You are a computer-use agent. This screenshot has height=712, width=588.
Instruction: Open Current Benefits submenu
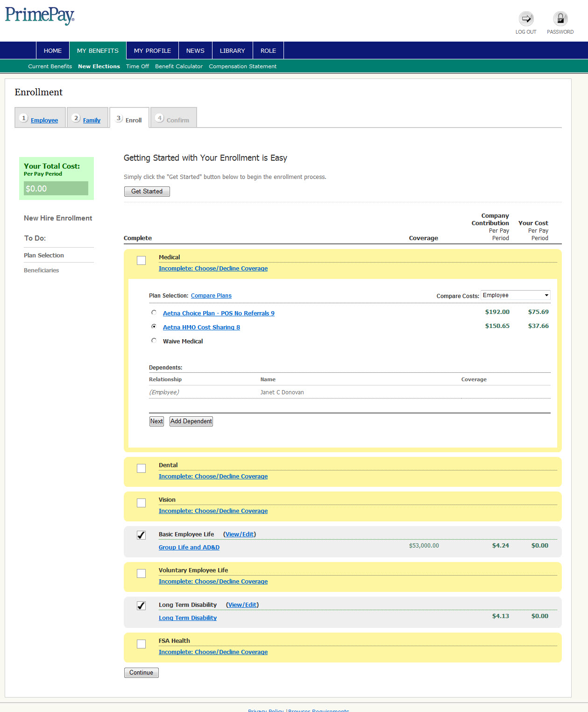pos(50,66)
